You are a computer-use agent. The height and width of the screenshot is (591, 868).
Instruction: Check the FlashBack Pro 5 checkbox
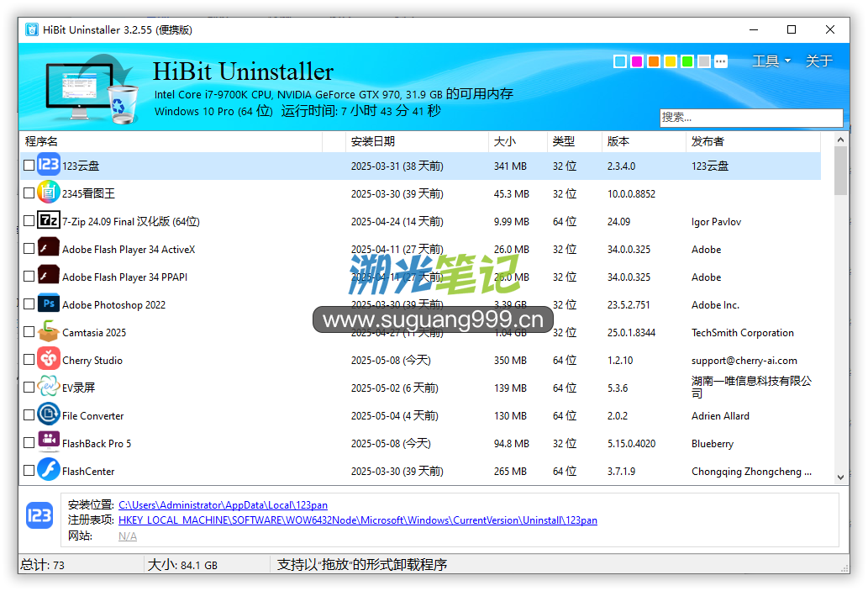(29, 442)
